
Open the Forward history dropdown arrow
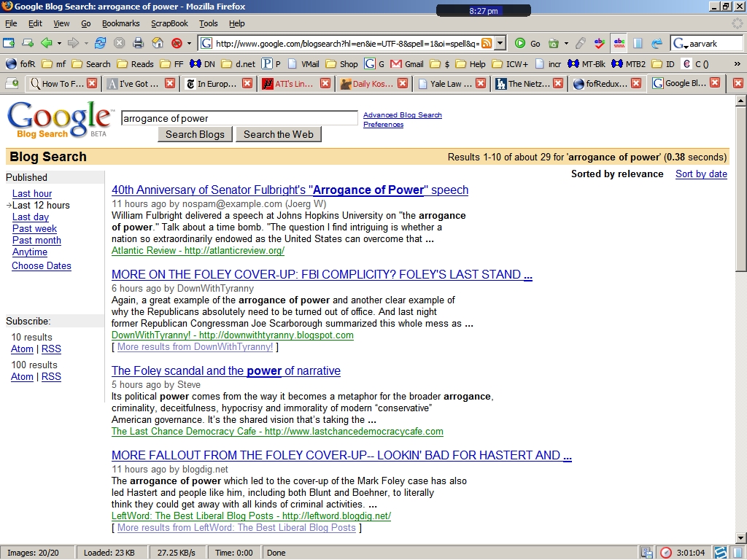pyautogui.click(x=86, y=43)
